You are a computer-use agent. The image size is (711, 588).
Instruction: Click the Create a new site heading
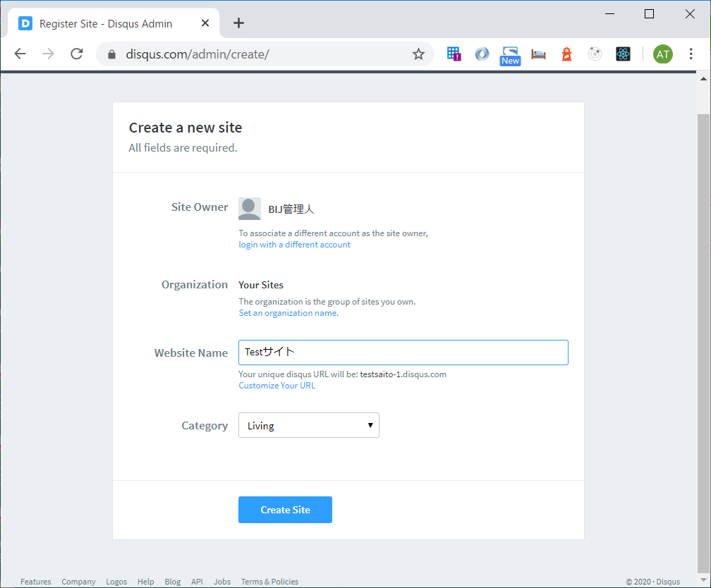(x=185, y=128)
